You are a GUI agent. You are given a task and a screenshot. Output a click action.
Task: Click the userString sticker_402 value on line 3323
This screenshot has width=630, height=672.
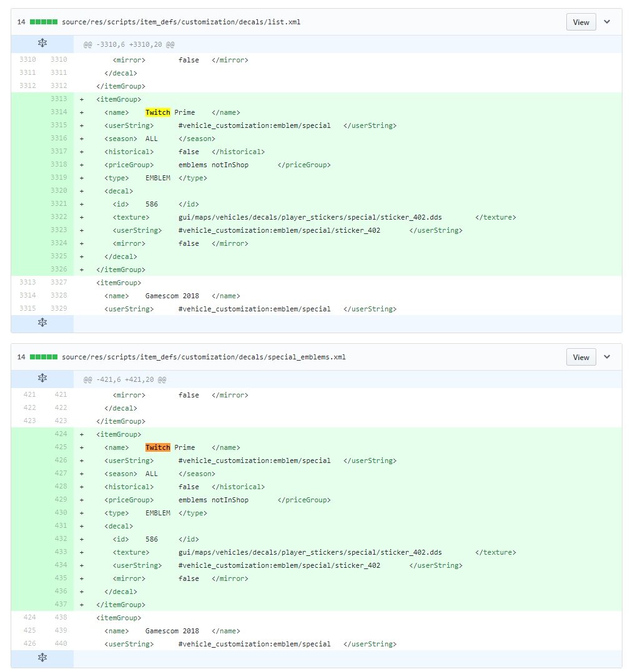pos(279,231)
